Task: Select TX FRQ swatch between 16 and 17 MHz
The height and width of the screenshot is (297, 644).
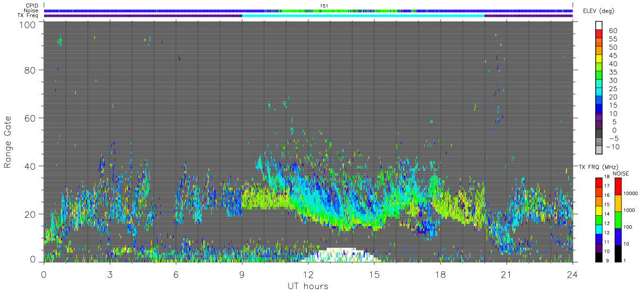Action: point(599,192)
